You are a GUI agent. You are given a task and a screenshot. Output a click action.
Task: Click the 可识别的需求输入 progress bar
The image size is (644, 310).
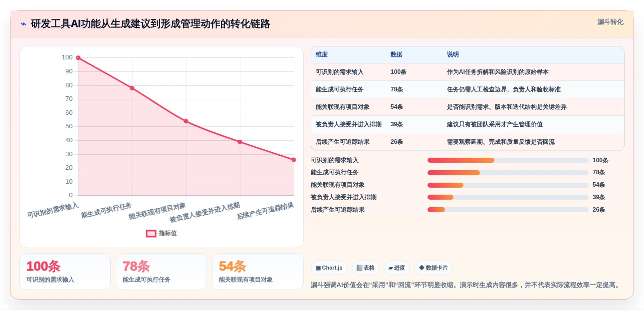pyautogui.click(x=508, y=160)
